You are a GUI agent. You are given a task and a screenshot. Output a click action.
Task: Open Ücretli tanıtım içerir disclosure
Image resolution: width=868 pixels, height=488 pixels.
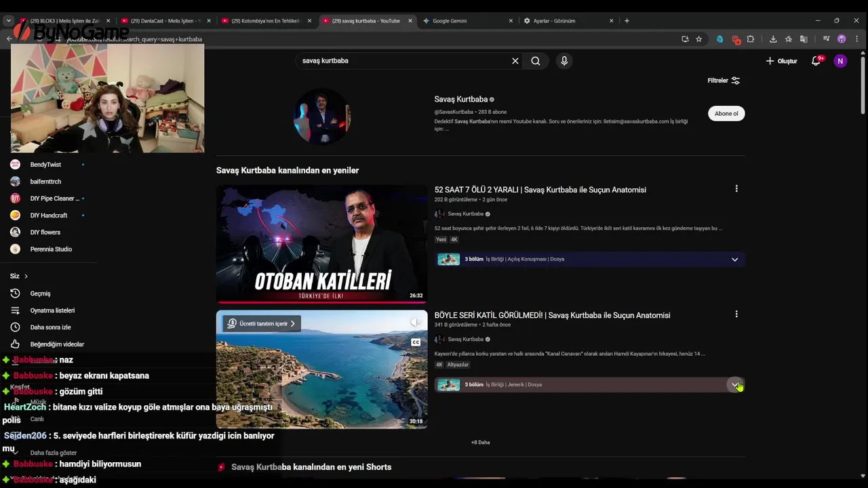click(x=261, y=324)
